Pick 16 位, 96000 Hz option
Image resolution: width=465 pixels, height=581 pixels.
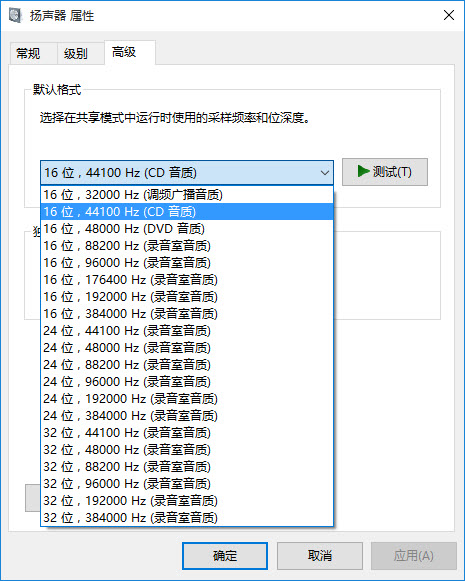coord(187,263)
